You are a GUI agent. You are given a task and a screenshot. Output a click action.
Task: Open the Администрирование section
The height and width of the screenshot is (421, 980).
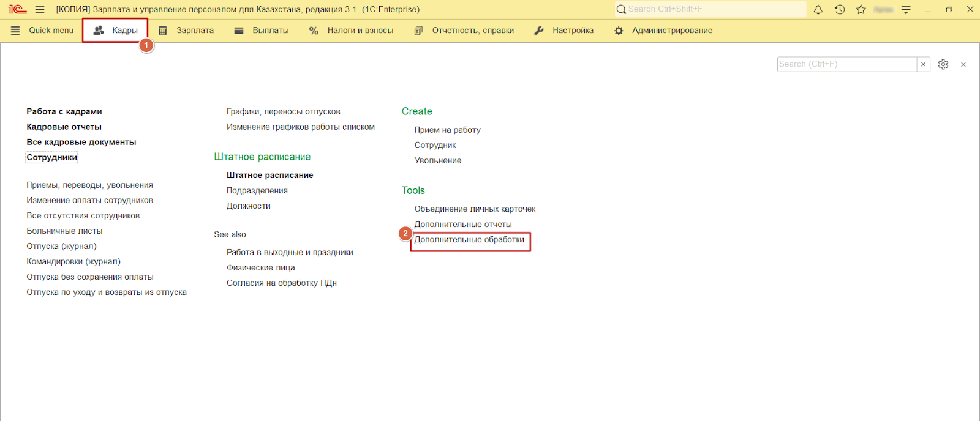point(664,30)
